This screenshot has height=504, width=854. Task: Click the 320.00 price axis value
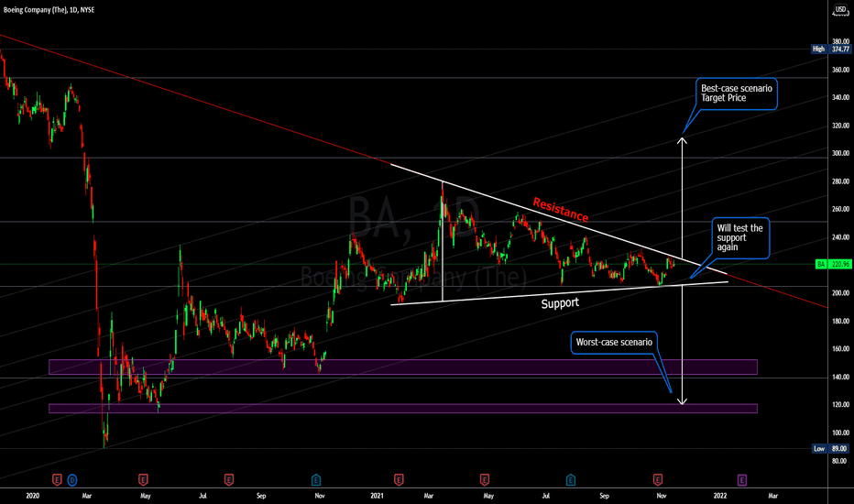point(840,126)
